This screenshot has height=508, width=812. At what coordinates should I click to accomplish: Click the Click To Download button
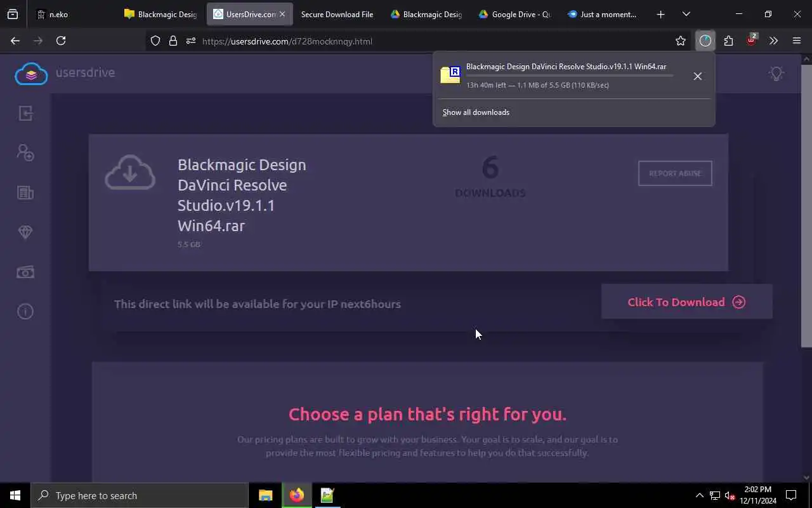click(686, 302)
